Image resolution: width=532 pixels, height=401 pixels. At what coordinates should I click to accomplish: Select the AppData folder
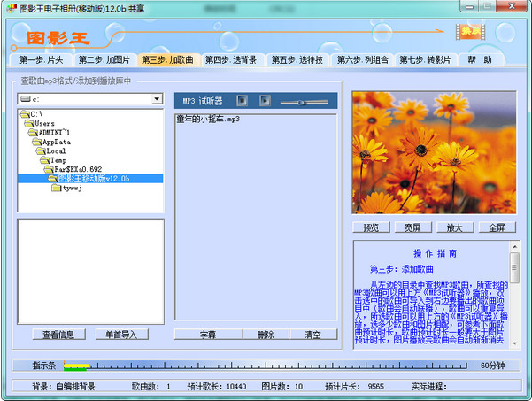click(x=51, y=142)
